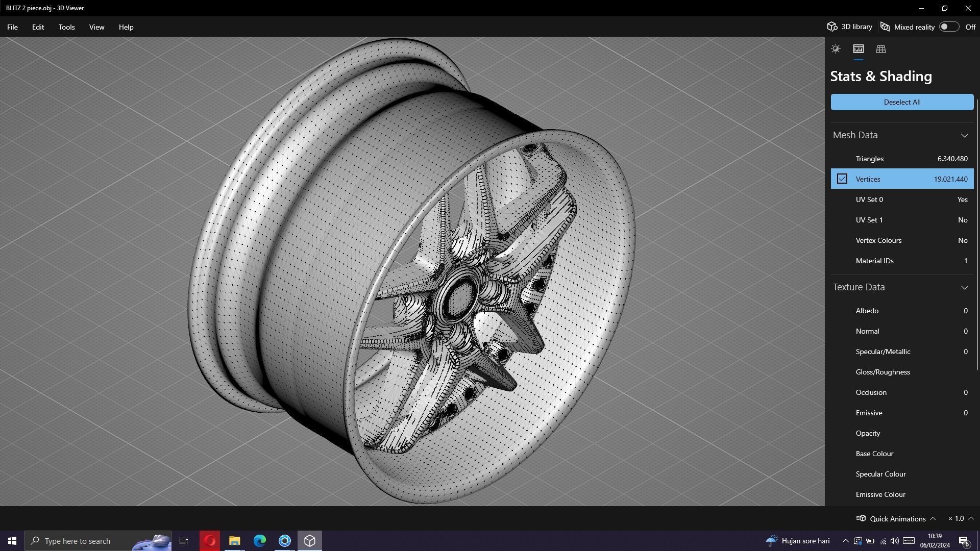Uncheck the Vertices checkbox
The width and height of the screenshot is (980, 551).
(x=842, y=179)
